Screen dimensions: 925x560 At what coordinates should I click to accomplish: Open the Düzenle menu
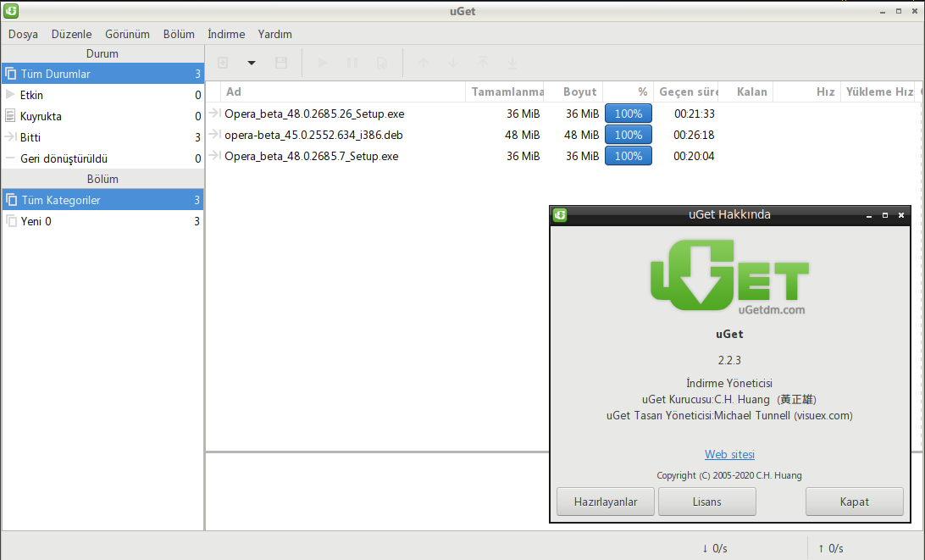pyautogui.click(x=71, y=34)
